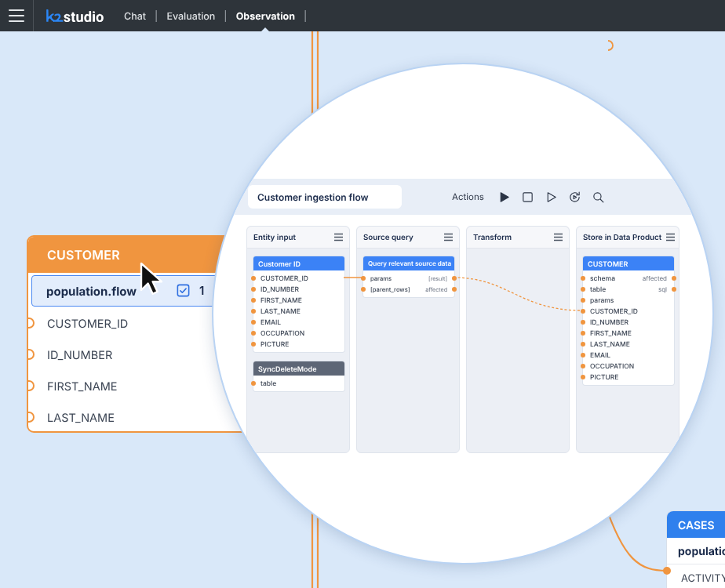
Task: Select the Query relevant source data actor
Action: [409, 263]
